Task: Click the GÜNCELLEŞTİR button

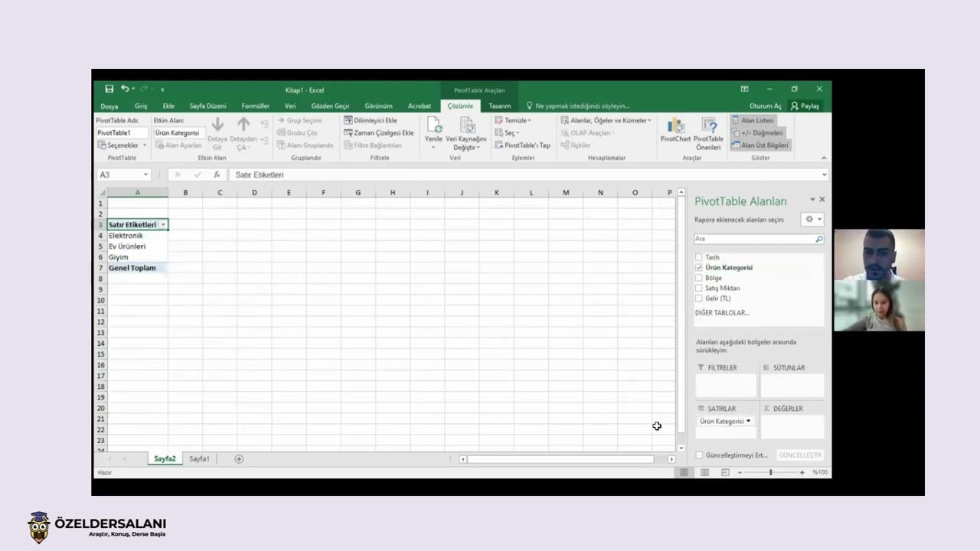Action: [x=800, y=455]
